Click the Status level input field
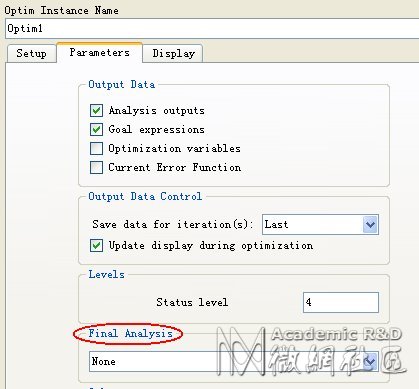 point(341,302)
